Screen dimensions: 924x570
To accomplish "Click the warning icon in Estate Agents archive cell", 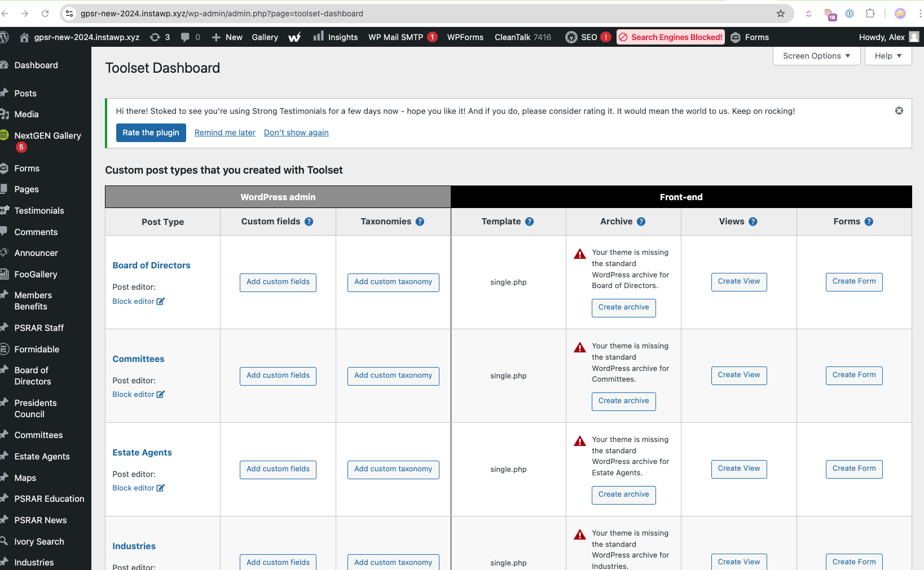I will pos(580,441).
